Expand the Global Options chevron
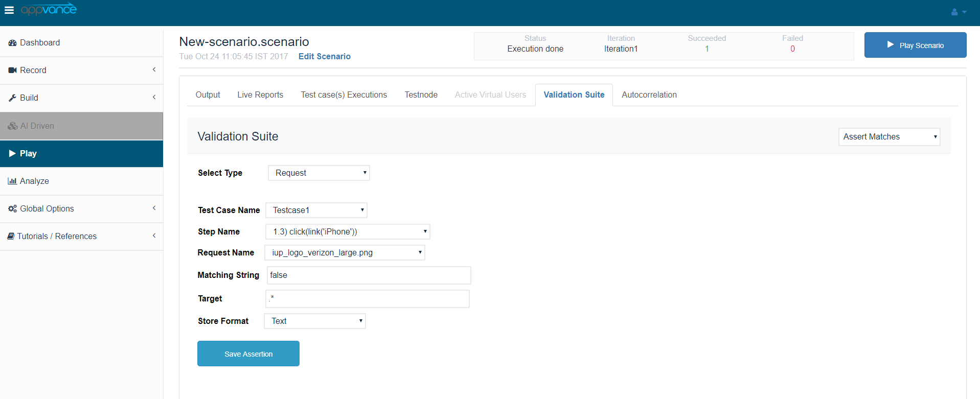The image size is (980, 399). (154, 208)
